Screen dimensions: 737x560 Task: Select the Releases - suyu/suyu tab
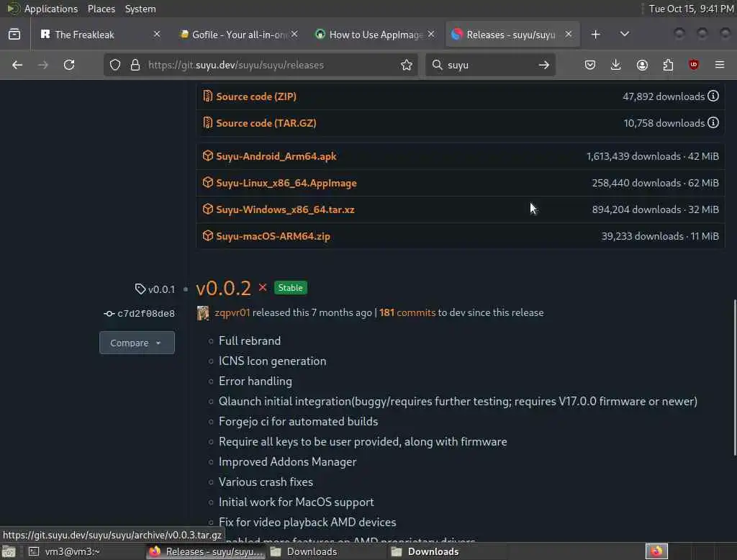[512, 35]
